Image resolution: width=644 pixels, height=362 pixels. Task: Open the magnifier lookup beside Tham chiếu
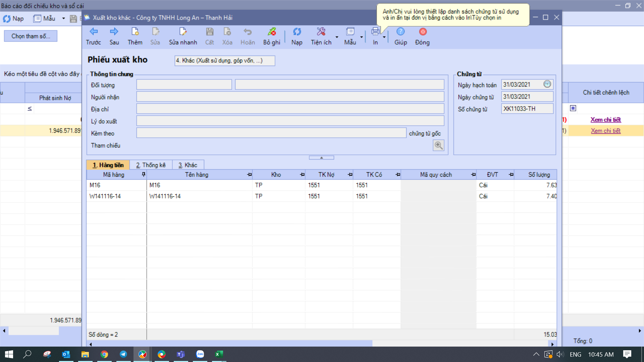click(438, 145)
